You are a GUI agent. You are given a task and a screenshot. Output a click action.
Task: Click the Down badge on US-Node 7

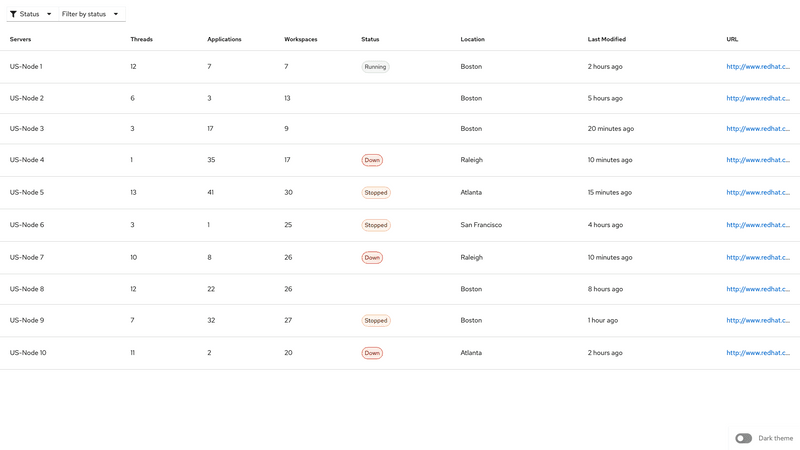tap(372, 258)
